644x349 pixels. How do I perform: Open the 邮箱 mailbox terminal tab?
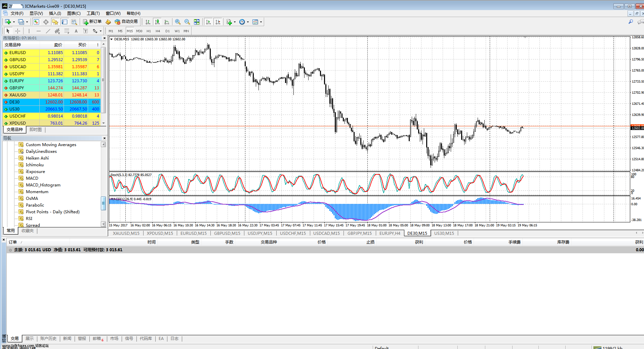click(98, 339)
